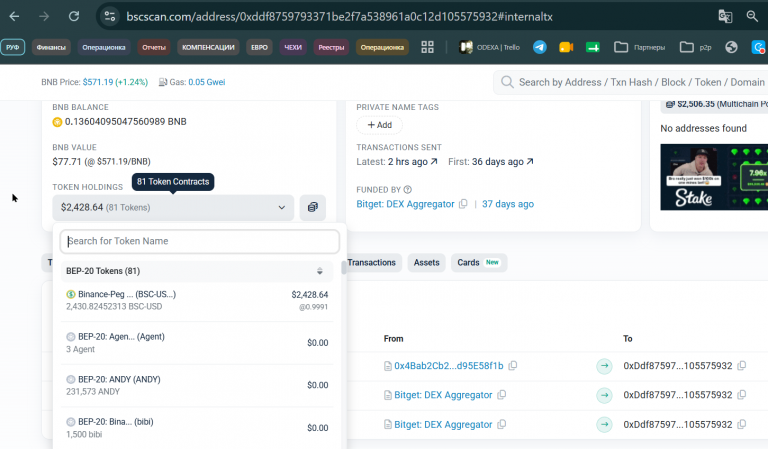
Task: Click the Gas 0.05 Gwei link
Action: pyautogui.click(x=207, y=82)
